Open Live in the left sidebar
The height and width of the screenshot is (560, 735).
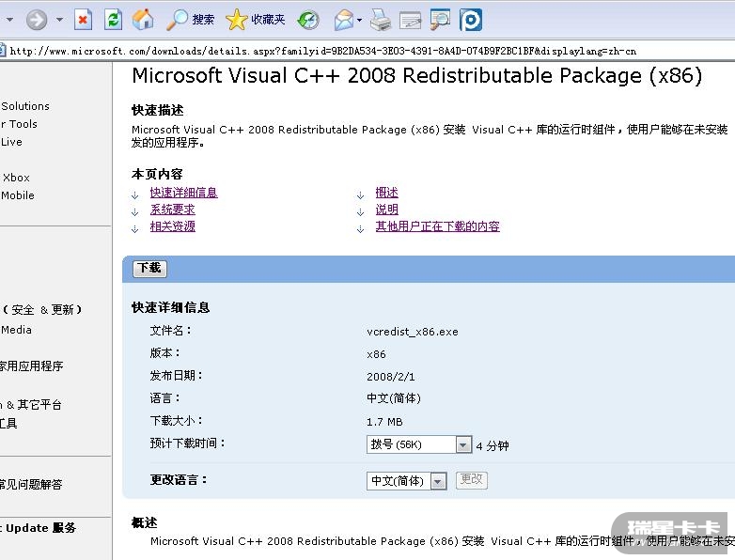point(11,142)
